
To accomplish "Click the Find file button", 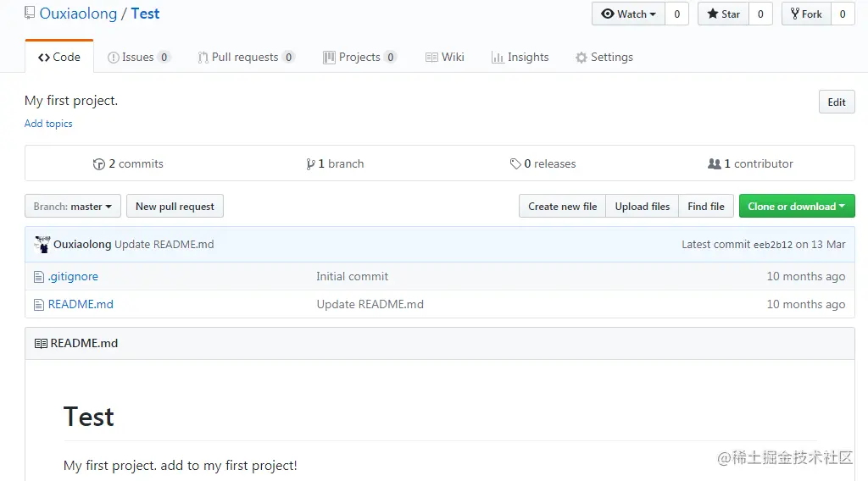I will coord(706,207).
